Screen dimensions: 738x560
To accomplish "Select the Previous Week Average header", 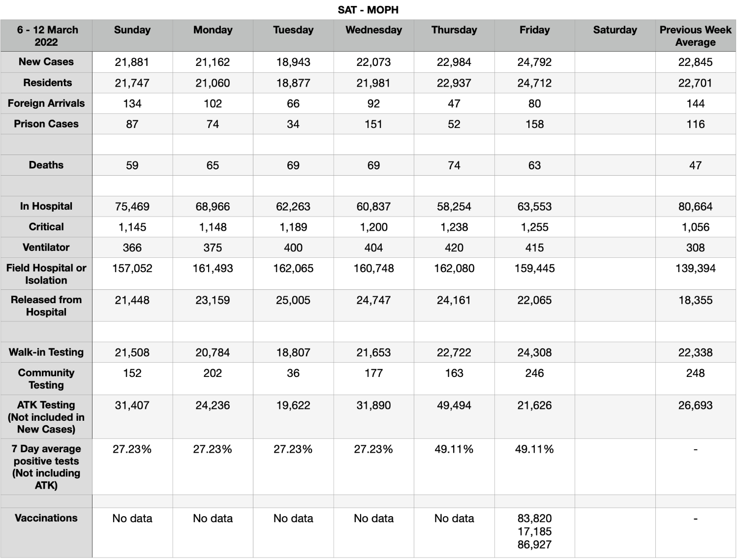I will pos(695,36).
